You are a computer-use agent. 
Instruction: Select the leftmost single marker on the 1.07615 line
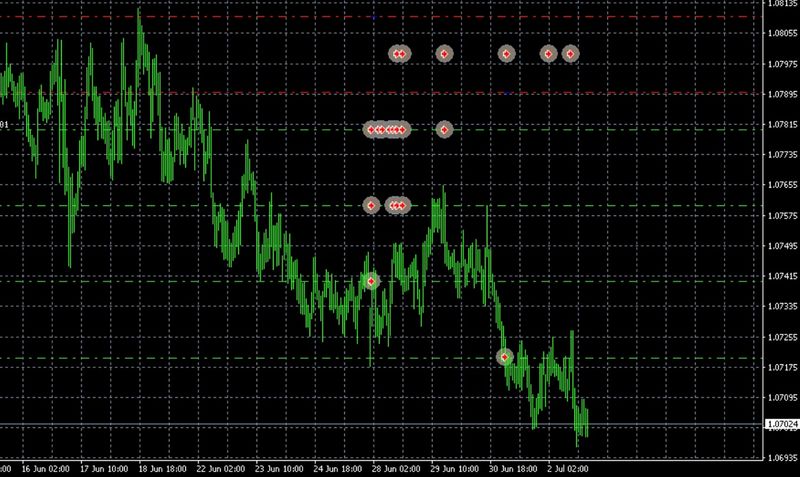[371, 205]
